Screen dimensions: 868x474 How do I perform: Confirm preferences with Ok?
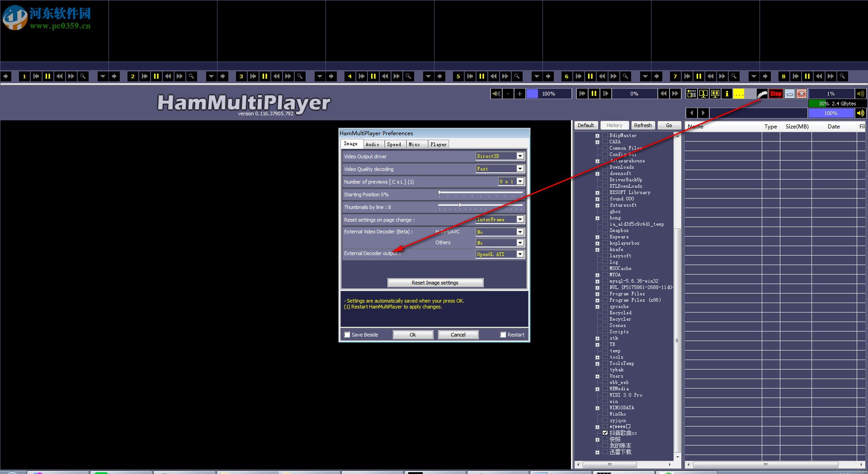(x=413, y=335)
